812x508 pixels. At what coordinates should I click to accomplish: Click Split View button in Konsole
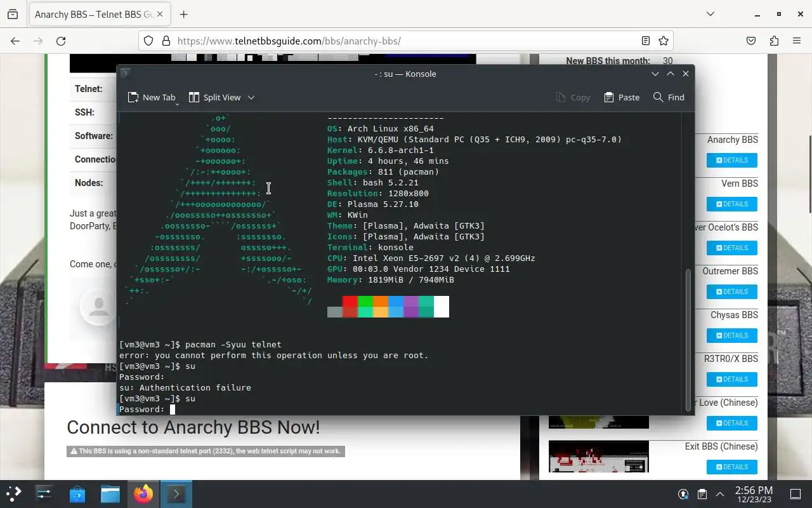point(215,97)
